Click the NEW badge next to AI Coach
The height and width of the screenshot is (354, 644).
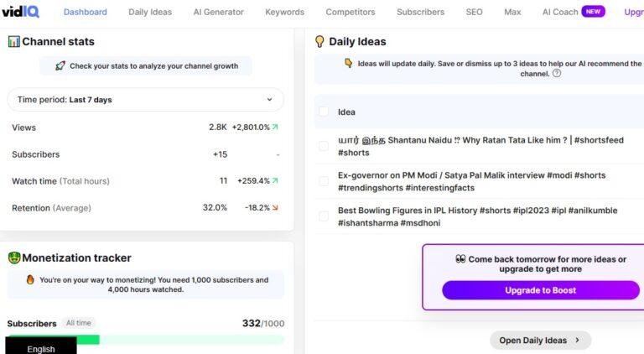(x=593, y=12)
